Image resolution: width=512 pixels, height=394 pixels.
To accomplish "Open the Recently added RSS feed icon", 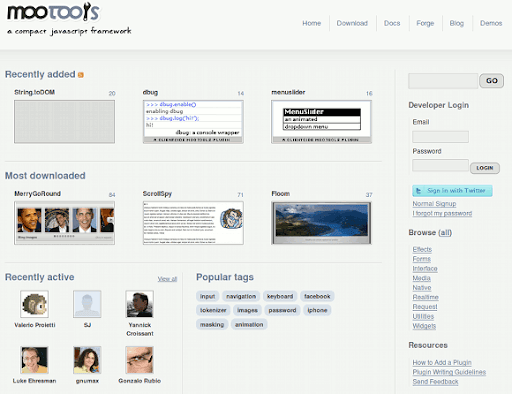I will [x=81, y=75].
